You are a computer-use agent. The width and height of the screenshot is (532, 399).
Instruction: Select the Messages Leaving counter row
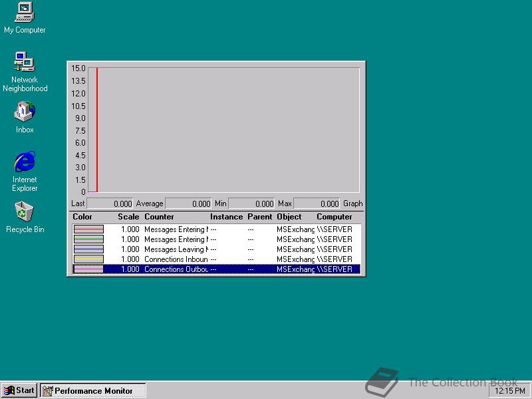point(217,249)
